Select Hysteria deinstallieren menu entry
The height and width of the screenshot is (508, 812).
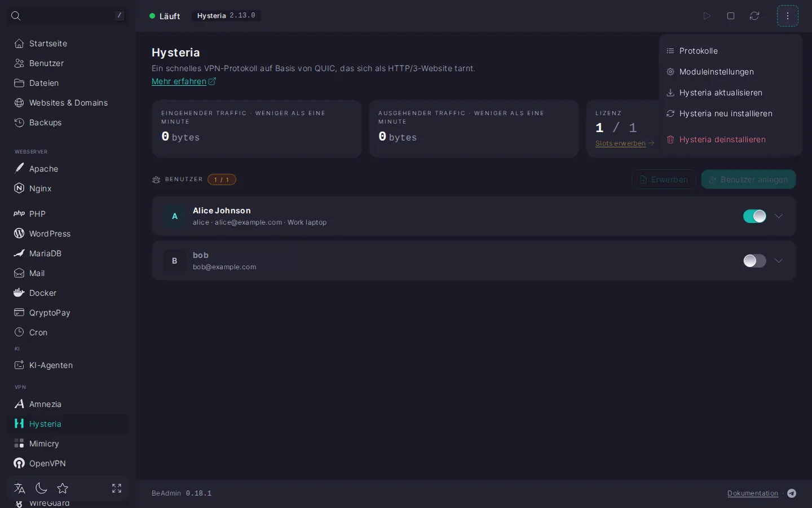[730, 139]
